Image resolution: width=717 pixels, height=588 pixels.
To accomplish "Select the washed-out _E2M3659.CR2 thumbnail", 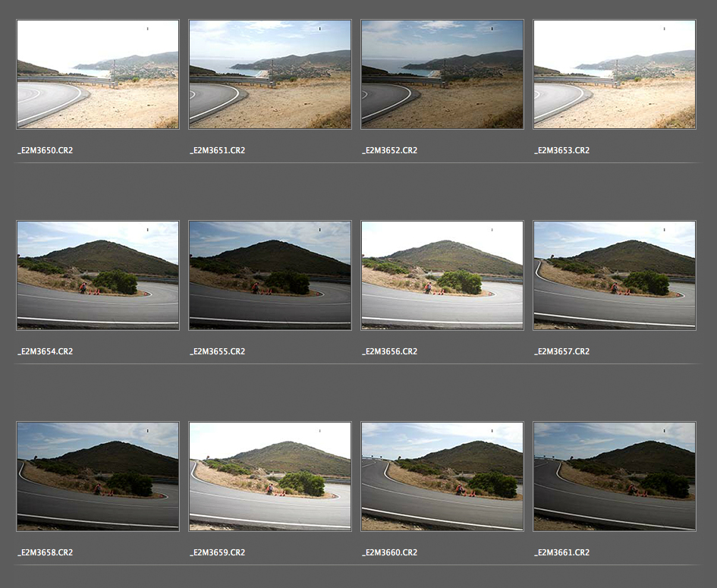I will pos(270,476).
